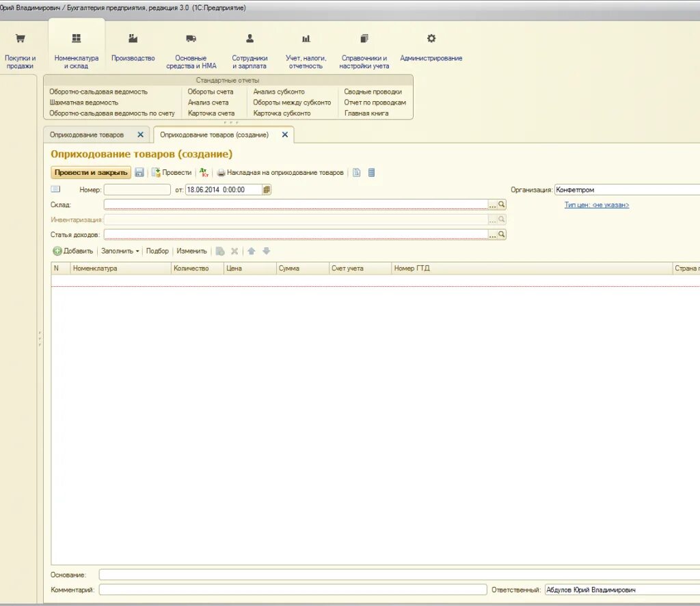
Task: Open Оборотно-сальдовая ведомость report
Action: [x=98, y=92]
